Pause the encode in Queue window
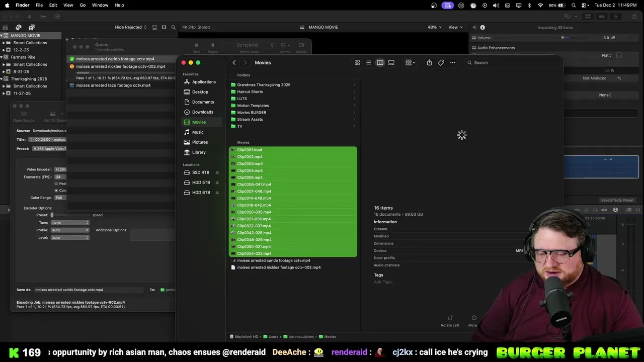This screenshot has height=362, width=644. [213, 47]
